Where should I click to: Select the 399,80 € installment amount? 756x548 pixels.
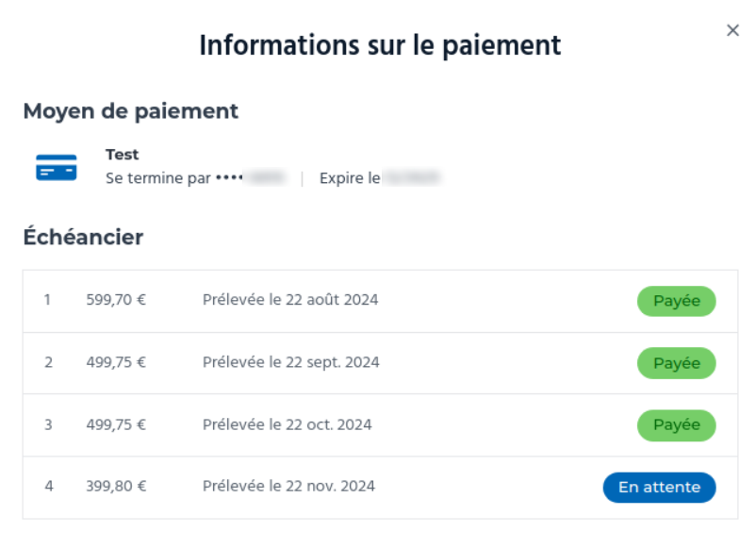click(116, 487)
